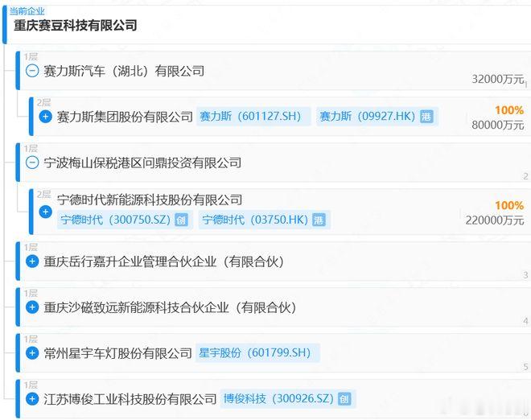
Task: Click the 32000万元 amount value
Action: pos(498,80)
